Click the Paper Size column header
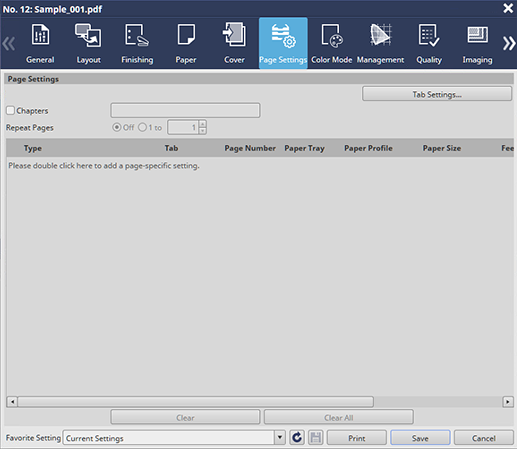Image resolution: width=517 pixels, height=449 pixels. click(x=442, y=148)
